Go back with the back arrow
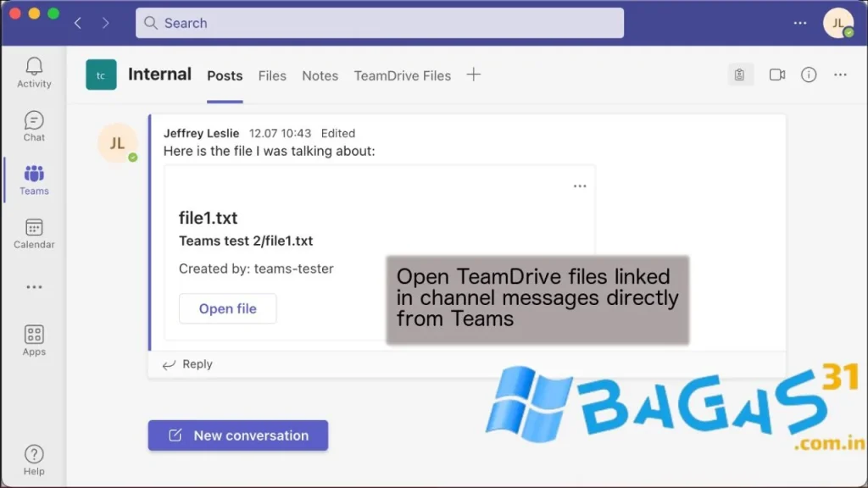Viewport: 868px width, 488px height. pos(78,23)
